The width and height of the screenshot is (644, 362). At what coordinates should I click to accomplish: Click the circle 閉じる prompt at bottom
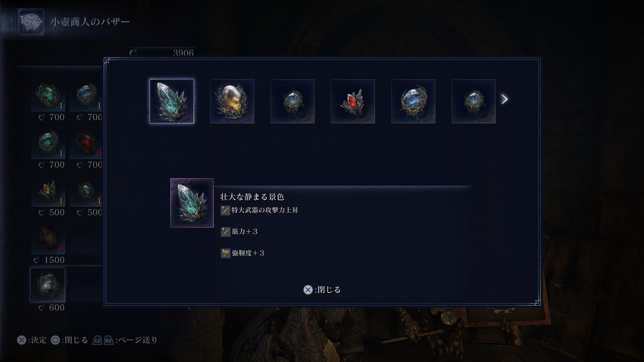(x=69, y=340)
